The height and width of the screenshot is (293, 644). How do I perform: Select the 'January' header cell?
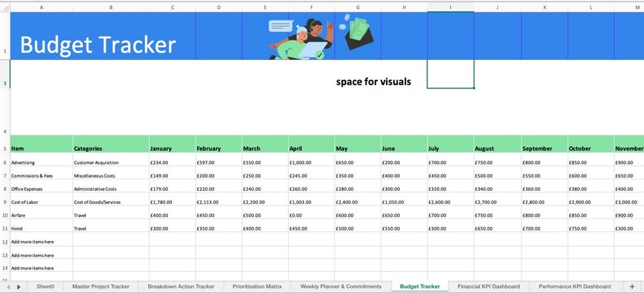pos(173,144)
